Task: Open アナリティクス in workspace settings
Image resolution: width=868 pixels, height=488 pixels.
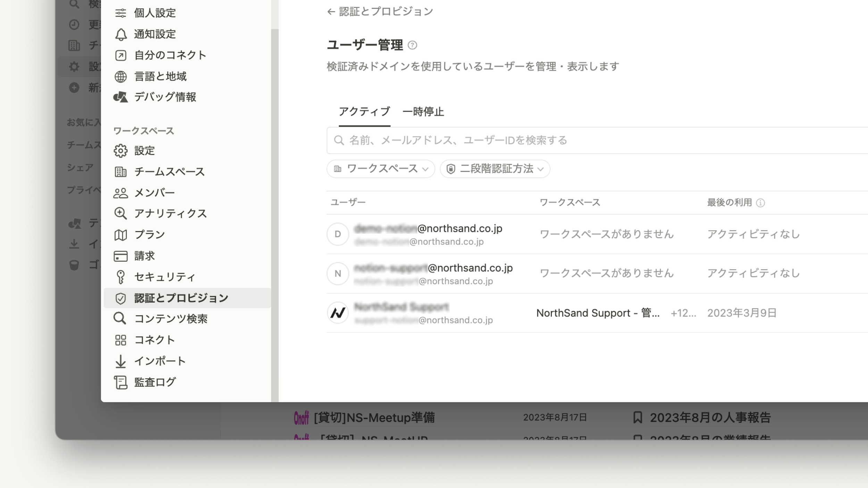Action: click(x=170, y=213)
